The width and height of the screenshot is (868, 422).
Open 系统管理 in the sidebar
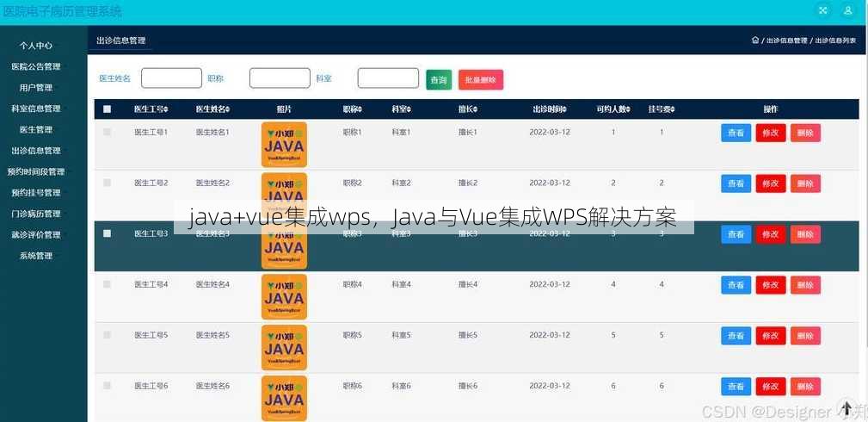(36, 256)
